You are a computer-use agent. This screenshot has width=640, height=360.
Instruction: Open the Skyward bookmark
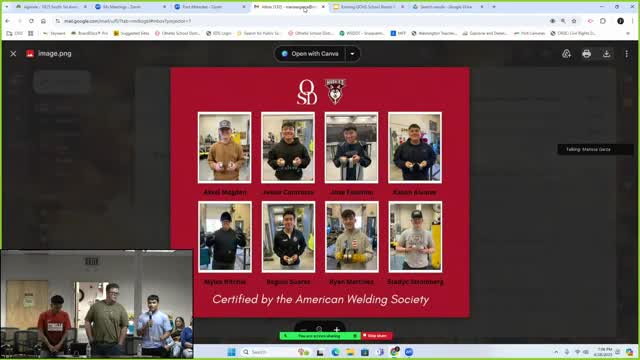point(54,33)
